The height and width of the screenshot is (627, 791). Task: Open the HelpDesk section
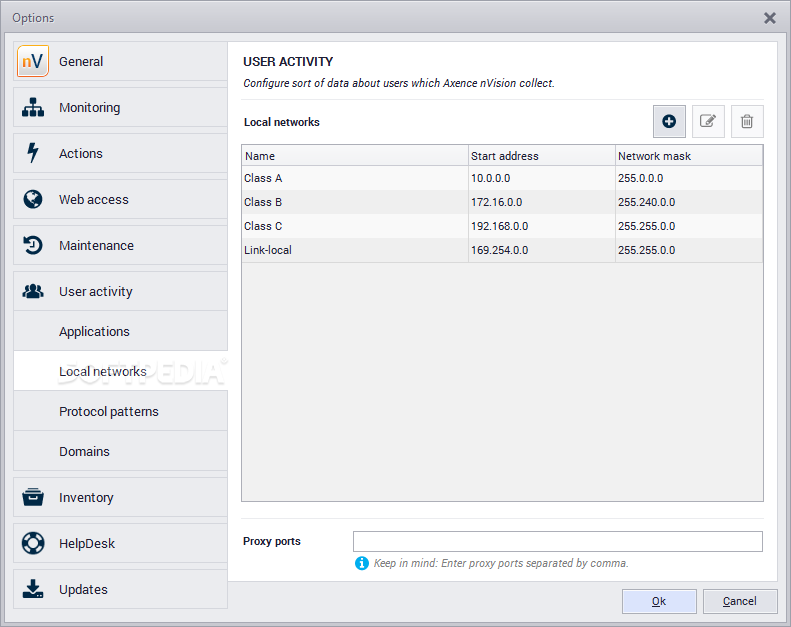coord(120,543)
